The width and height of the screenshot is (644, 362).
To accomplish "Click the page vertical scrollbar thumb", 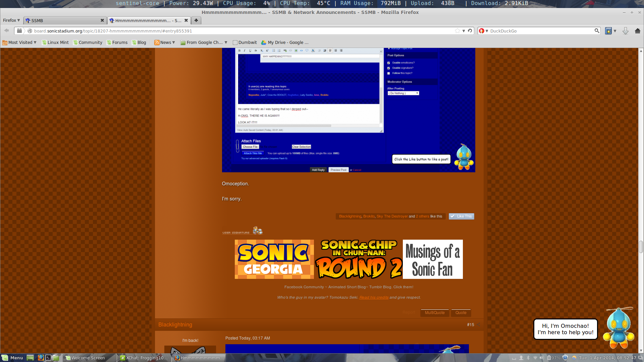I will [x=641, y=247].
